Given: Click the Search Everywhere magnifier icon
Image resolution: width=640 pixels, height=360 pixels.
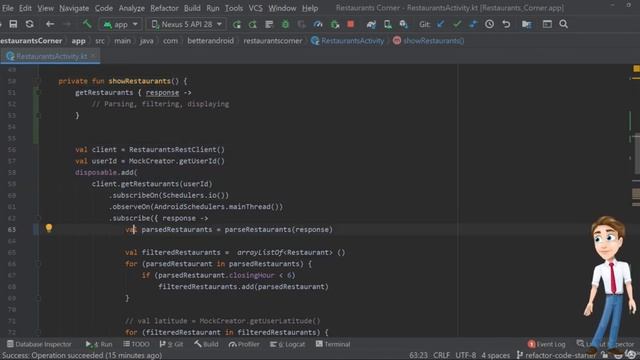Looking at the screenshot, I should [x=564, y=24].
